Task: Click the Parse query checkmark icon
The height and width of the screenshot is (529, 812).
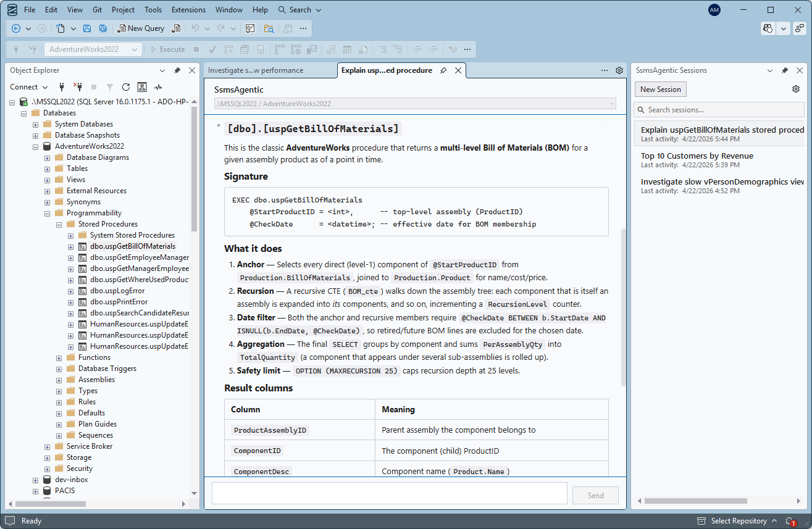Action: click(212, 49)
